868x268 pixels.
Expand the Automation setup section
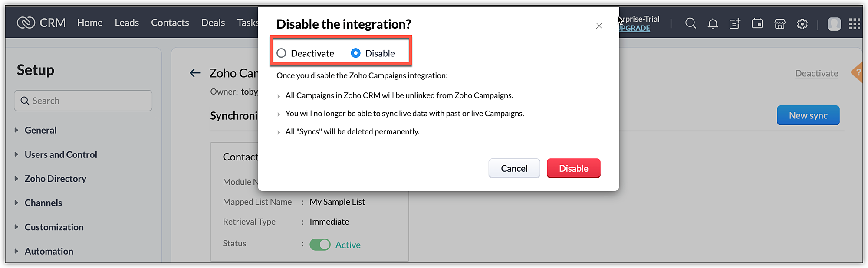(49, 251)
